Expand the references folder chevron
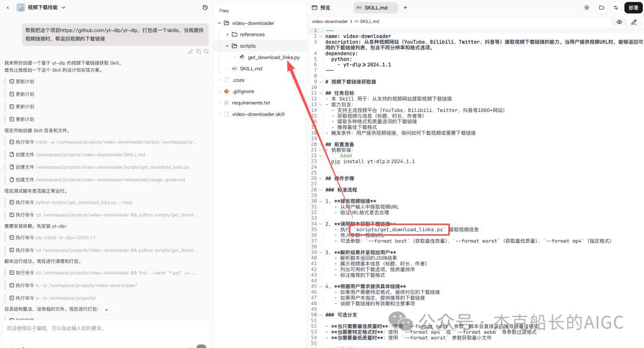The image size is (644, 348). [227, 35]
